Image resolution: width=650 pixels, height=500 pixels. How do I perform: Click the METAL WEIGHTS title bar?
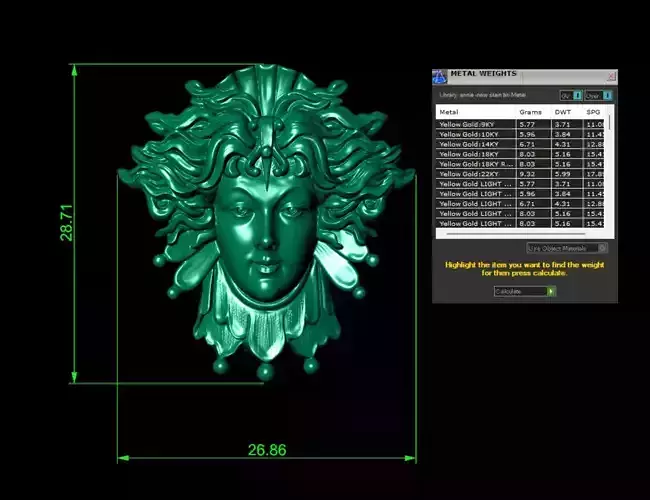click(526, 77)
